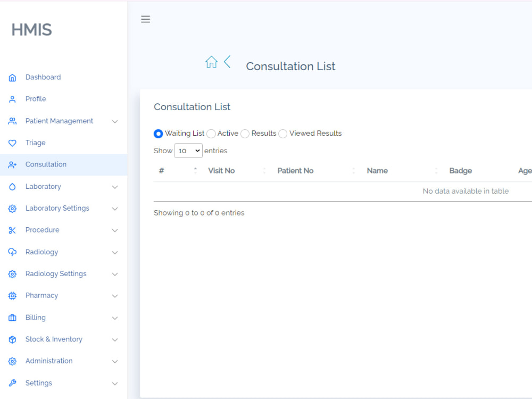Expand the Stock & Inventory chevron
The image size is (532, 399).
click(115, 339)
